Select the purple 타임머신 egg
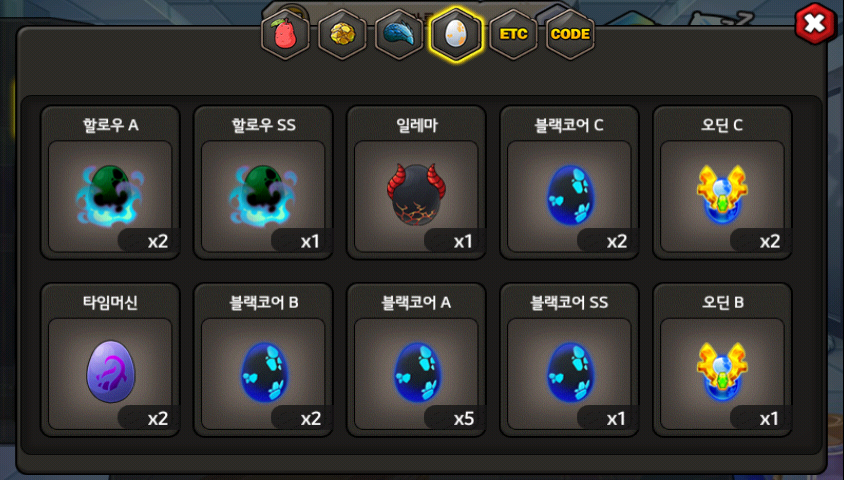 click(110, 371)
